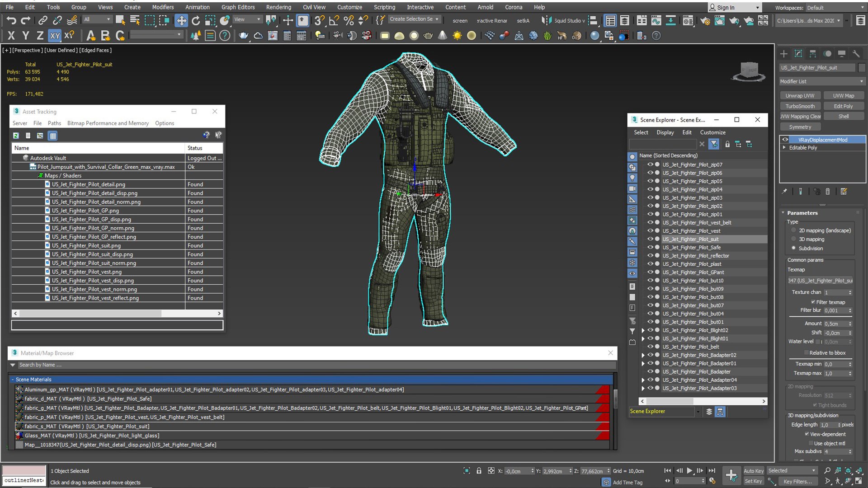Open the Modifiers menu
The image size is (868, 488).
click(x=163, y=7)
